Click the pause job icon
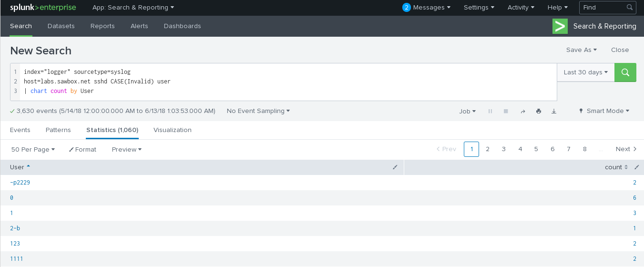Image resolution: width=644 pixels, height=267 pixels. tap(490, 111)
